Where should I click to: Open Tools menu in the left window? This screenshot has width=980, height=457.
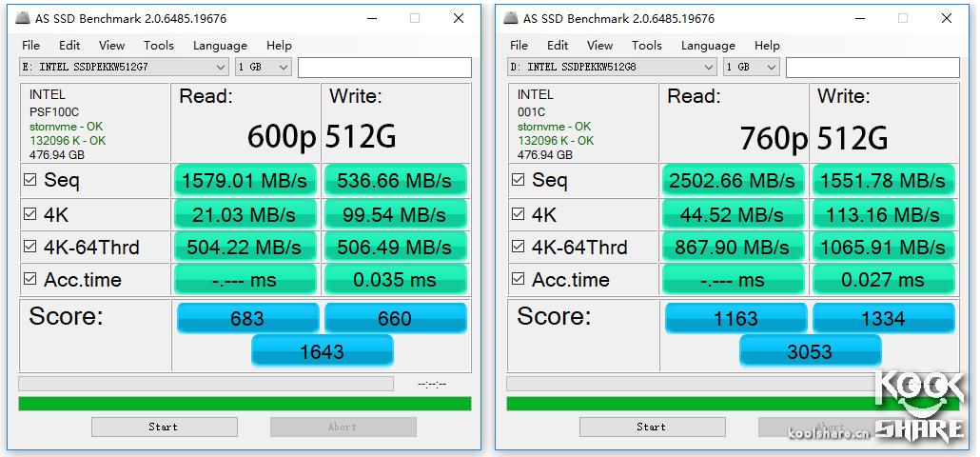[x=159, y=45]
